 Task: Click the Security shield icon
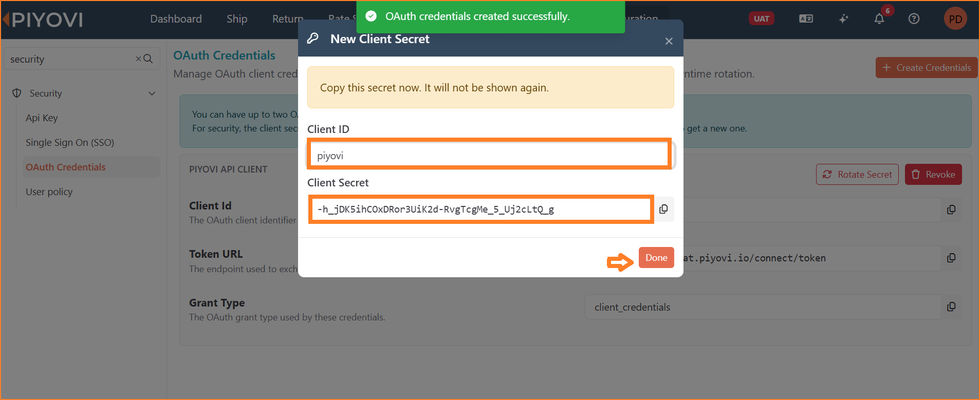pos(17,93)
